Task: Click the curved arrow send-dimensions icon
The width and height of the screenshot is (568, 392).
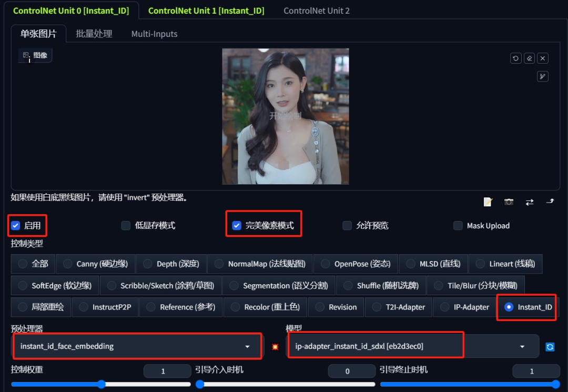Action: point(550,201)
